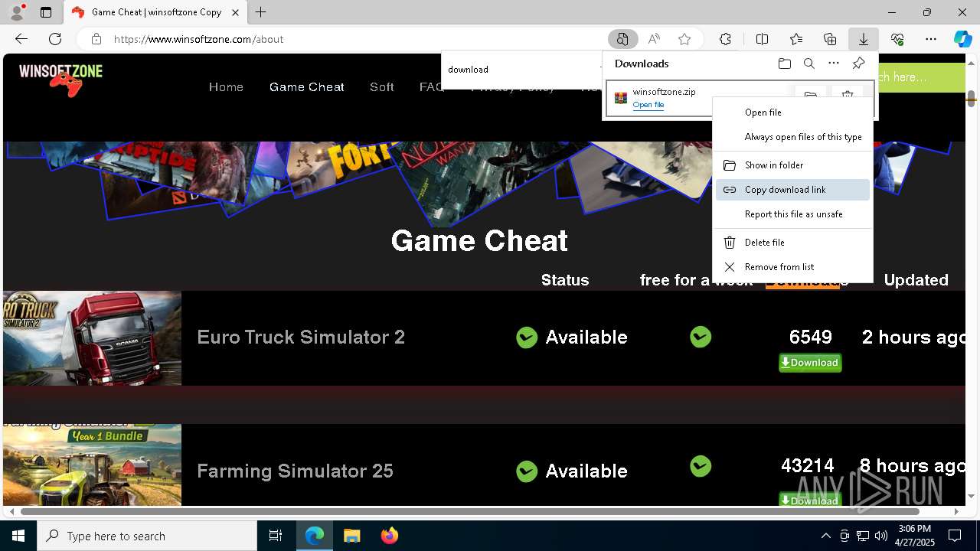Open the volume speaker tray icon
Screen dimensions: 980x551
[880, 536]
